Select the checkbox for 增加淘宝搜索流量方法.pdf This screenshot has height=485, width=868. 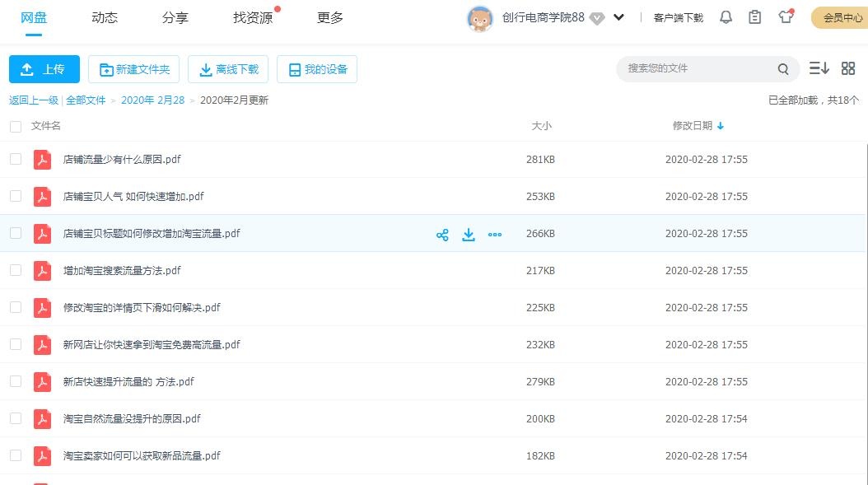point(15,271)
